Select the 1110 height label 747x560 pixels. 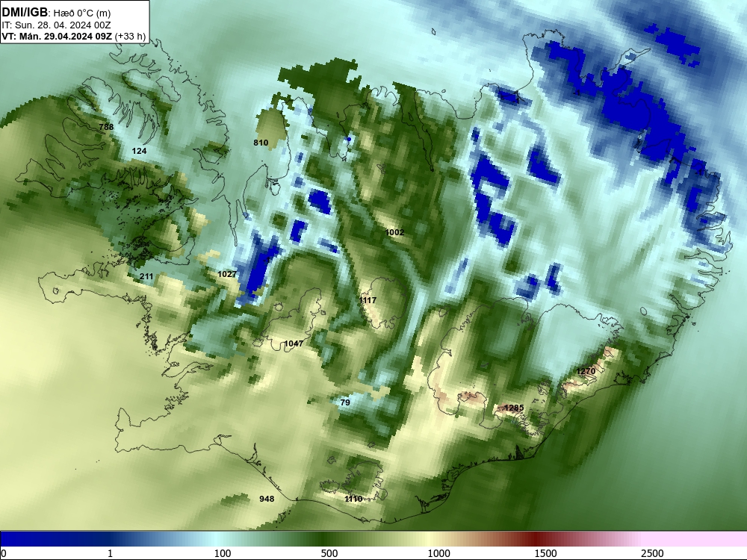[353, 499]
